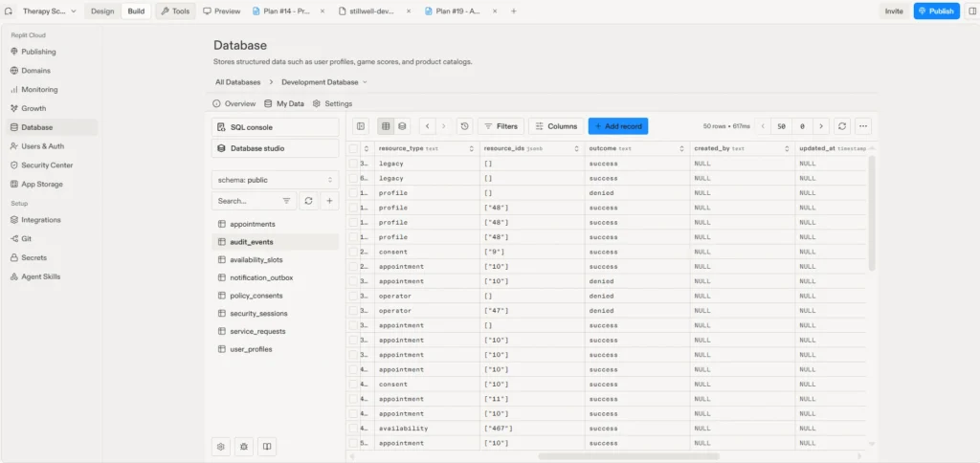Viewport: 980px width, 463px height.
Task: Go back with left arrow
Action: pyautogui.click(x=428, y=126)
